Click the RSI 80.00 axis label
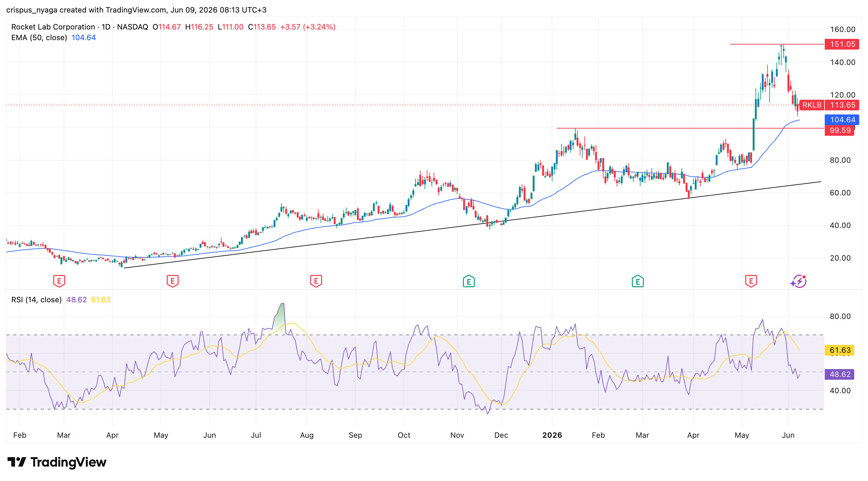The height and width of the screenshot is (481, 868). (x=840, y=316)
